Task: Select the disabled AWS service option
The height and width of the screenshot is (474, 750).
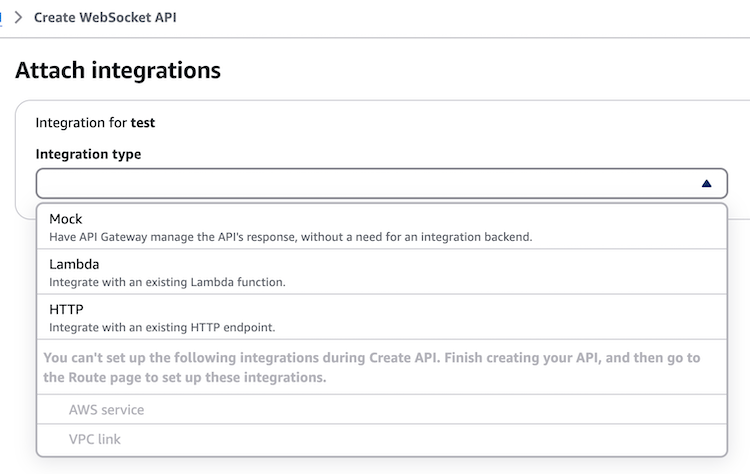Action: click(x=382, y=409)
